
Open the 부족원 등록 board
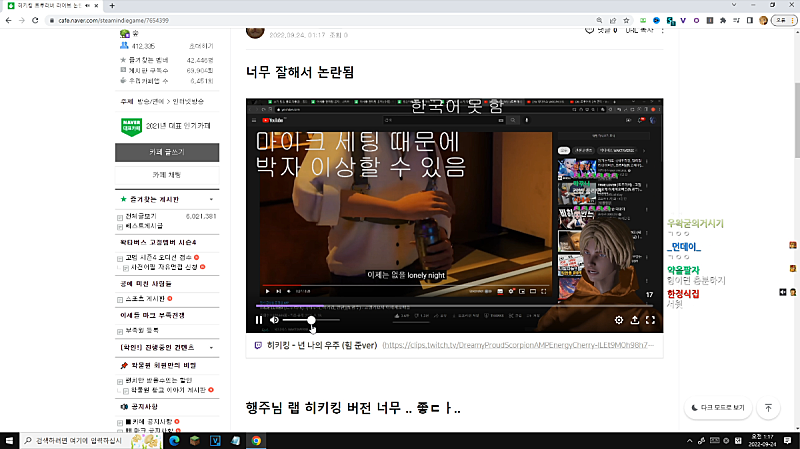pos(142,331)
